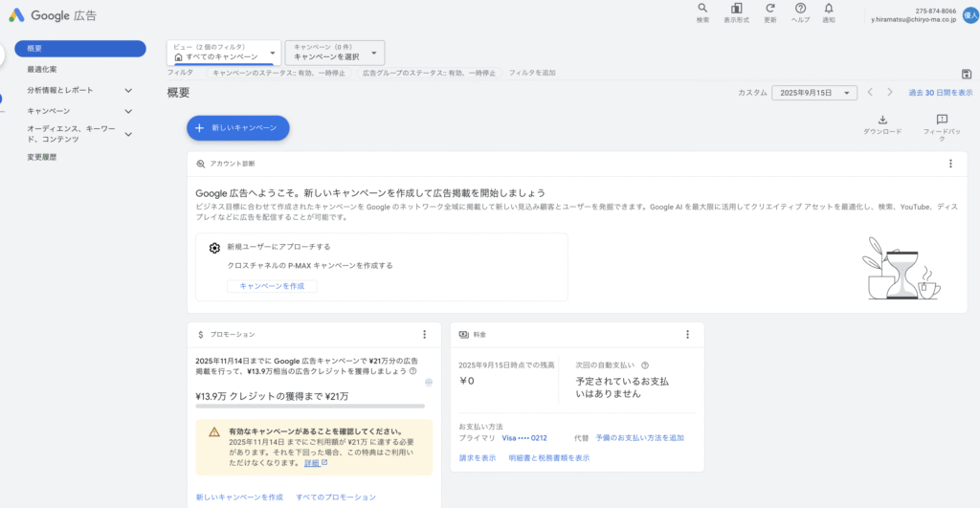Viewport: 980px width, 508px height.
Task: Open the プロモーション card three-dot menu
Action: click(x=424, y=335)
